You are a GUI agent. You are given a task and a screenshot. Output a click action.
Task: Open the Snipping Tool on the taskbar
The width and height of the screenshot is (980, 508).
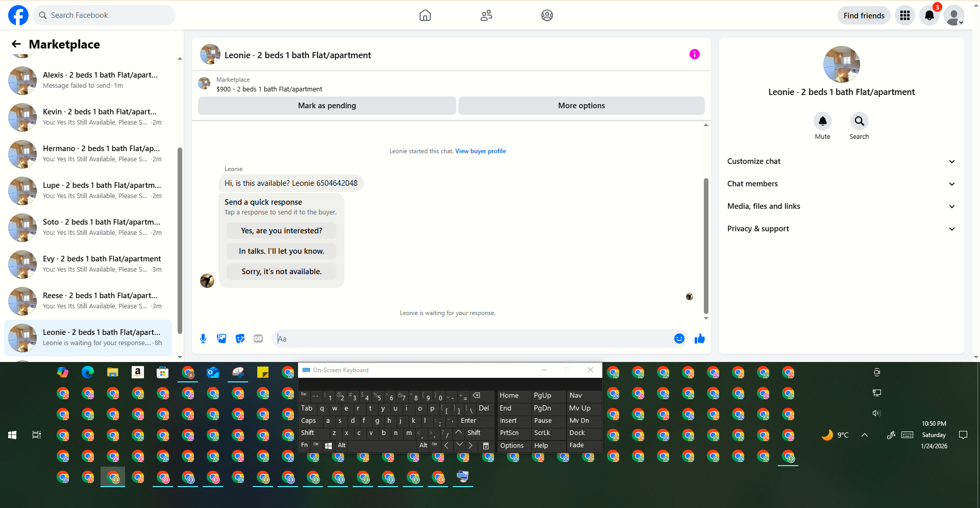click(x=238, y=373)
